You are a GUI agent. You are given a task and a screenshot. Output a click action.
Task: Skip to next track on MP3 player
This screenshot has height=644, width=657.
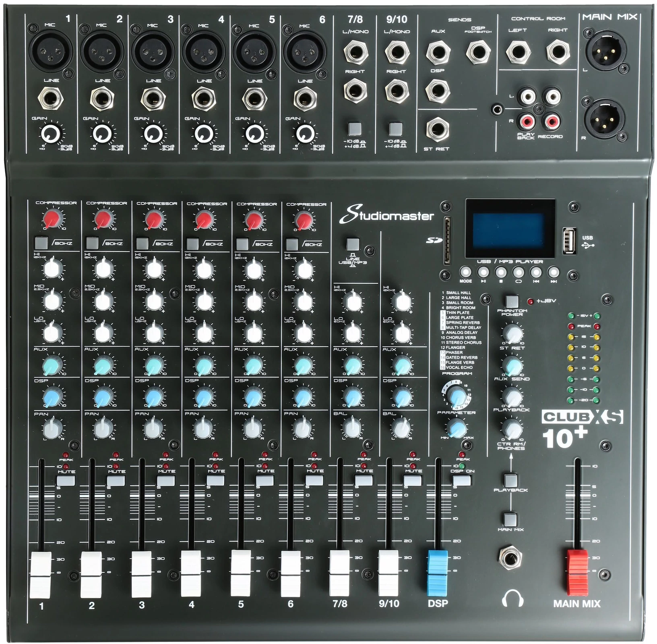point(554,272)
